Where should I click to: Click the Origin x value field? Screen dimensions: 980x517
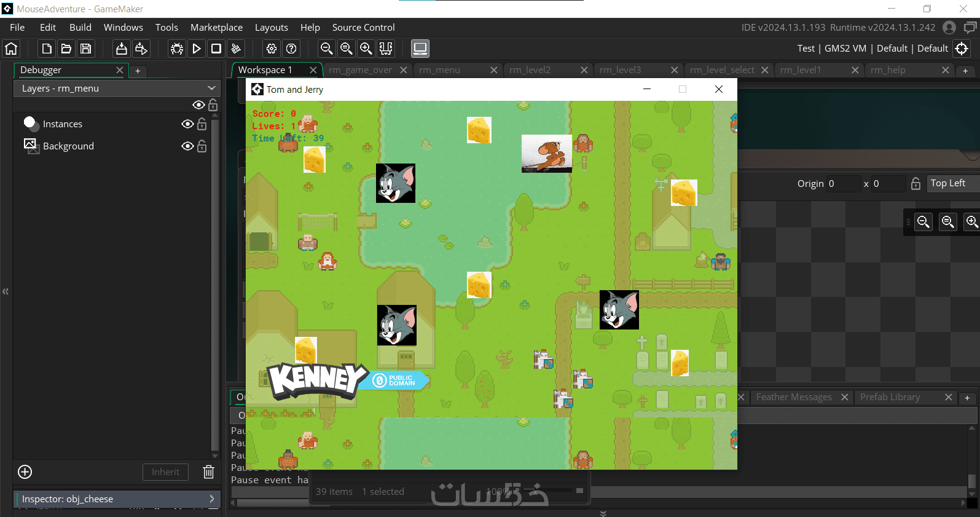[844, 183]
